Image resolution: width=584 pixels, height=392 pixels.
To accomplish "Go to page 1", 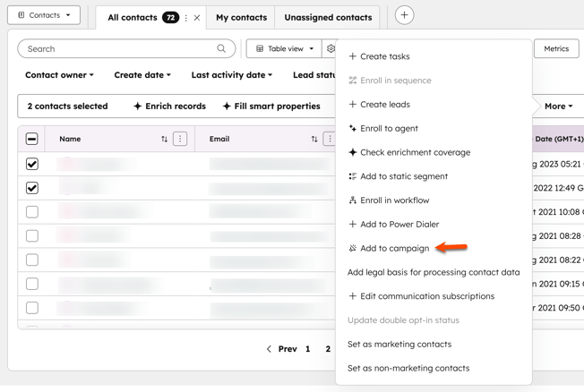I will pos(307,349).
